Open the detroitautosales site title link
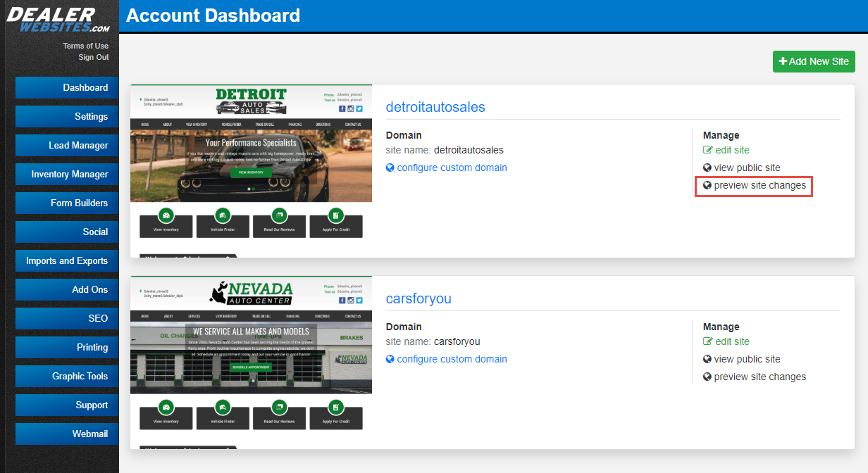This screenshot has height=473, width=868. click(435, 107)
